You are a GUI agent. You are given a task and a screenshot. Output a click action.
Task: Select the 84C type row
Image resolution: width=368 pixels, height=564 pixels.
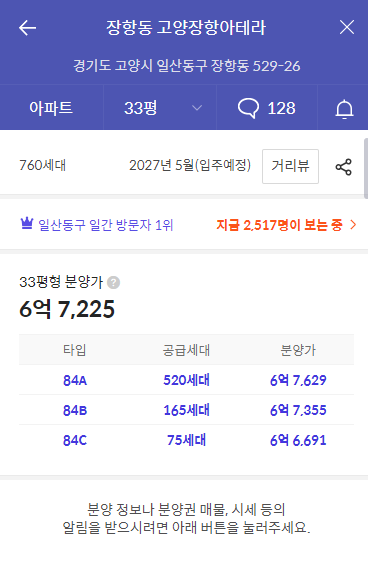186,440
